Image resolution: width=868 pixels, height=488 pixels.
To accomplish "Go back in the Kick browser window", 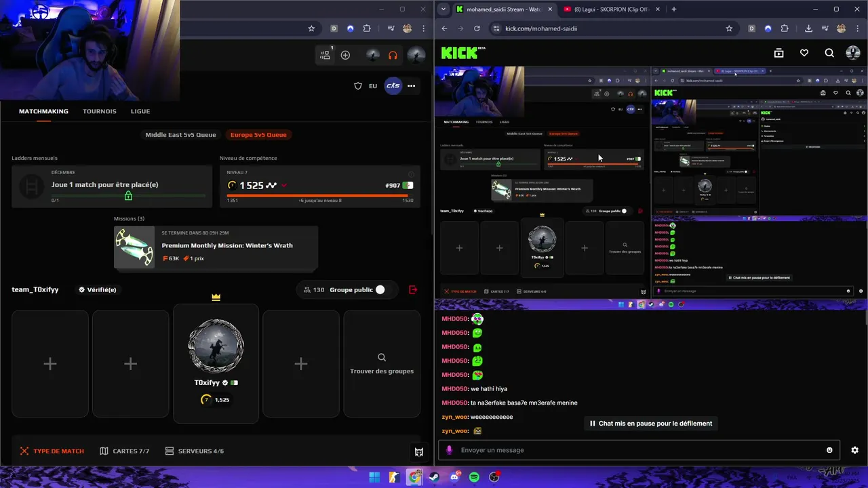I will click(444, 28).
